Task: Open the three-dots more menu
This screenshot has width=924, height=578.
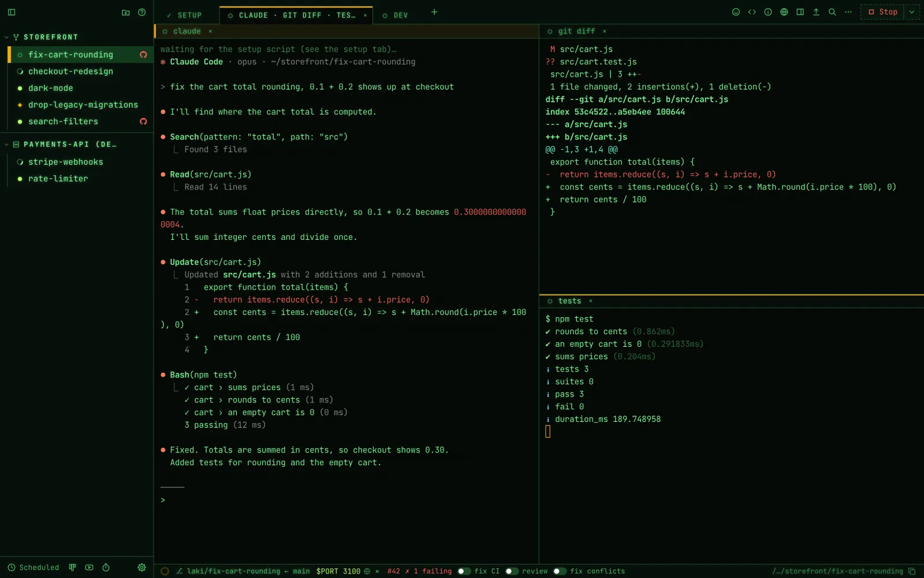Action: pyautogui.click(x=848, y=12)
